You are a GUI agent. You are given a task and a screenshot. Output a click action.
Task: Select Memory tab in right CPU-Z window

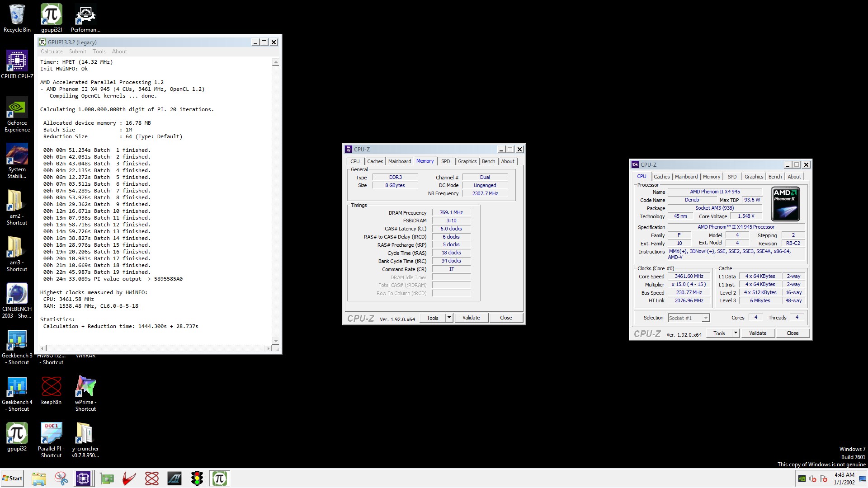(x=711, y=177)
